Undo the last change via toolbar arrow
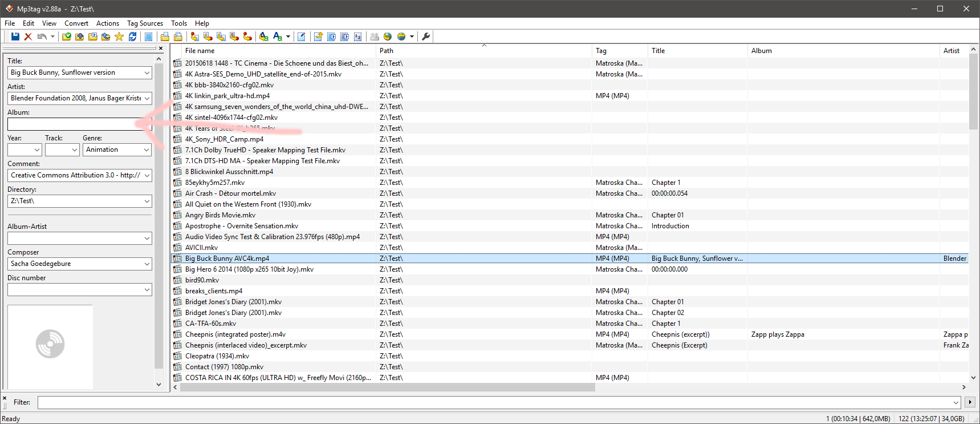 [x=42, y=37]
